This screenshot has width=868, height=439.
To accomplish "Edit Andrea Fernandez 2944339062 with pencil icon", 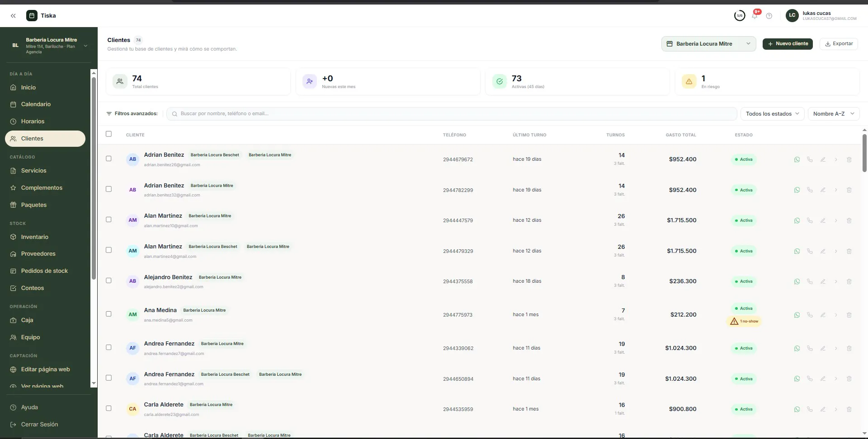I will [823, 348].
